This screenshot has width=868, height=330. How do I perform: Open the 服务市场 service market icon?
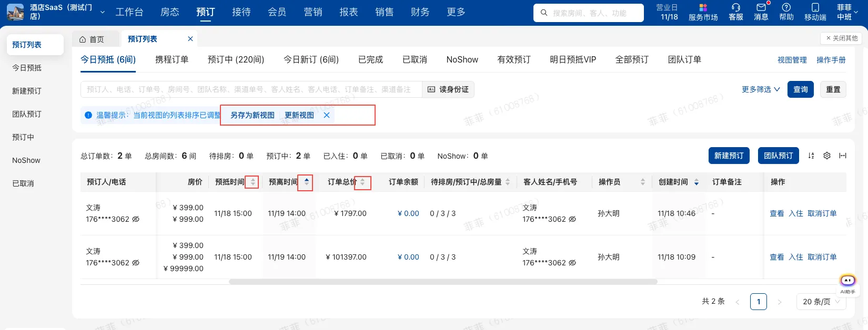pos(703,12)
